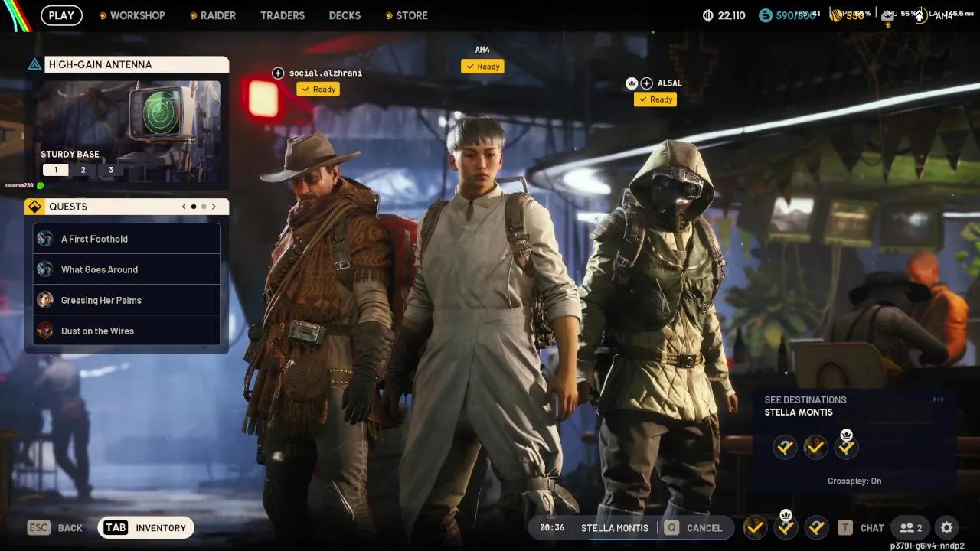Open CHAT with the T button

tap(861, 527)
